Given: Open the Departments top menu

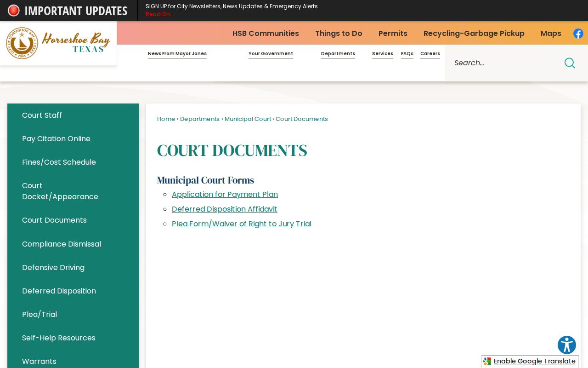Looking at the screenshot, I should tap(338, 54).
